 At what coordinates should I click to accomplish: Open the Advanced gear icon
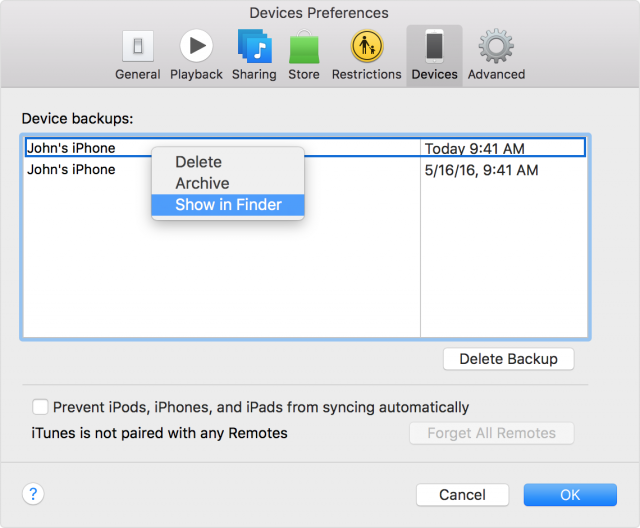click(496, 46)
